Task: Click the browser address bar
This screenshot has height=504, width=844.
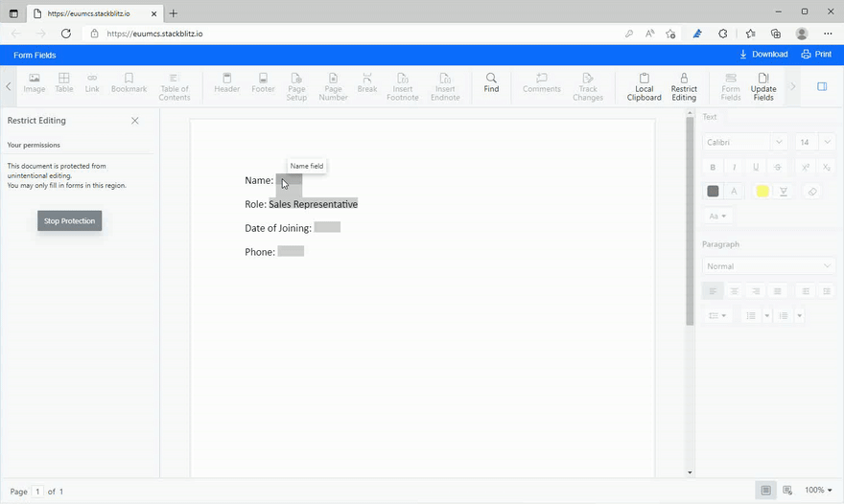Action: (x=355, y=34)
